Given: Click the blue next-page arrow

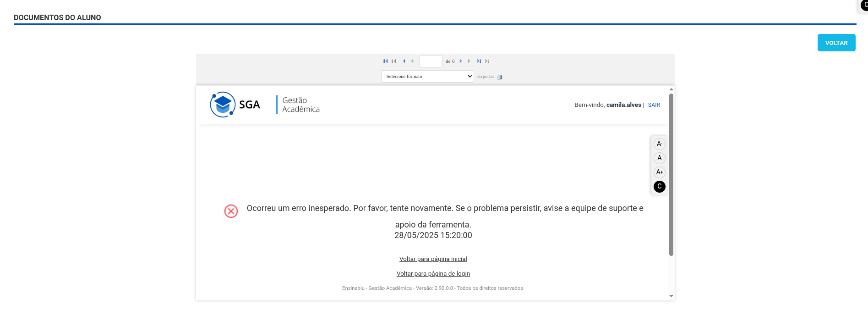Looking at the screenshot, I should 461,61.
